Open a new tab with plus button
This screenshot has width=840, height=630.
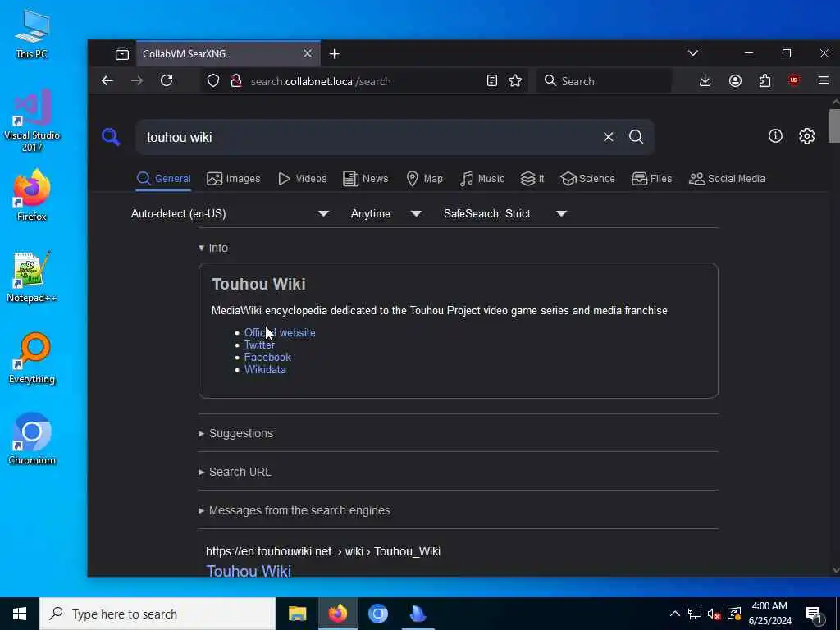pos(335,54)
